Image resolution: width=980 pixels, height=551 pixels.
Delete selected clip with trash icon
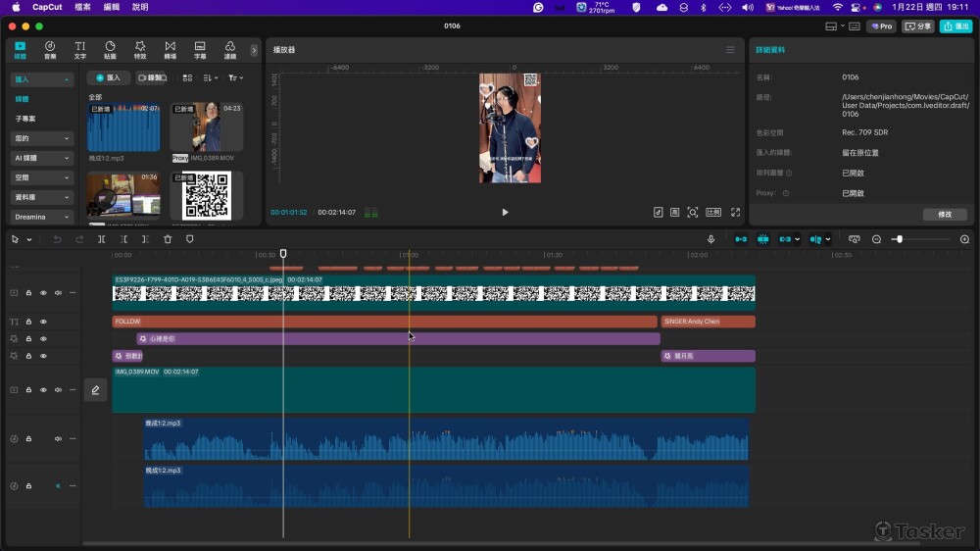(x=168, y=239)
